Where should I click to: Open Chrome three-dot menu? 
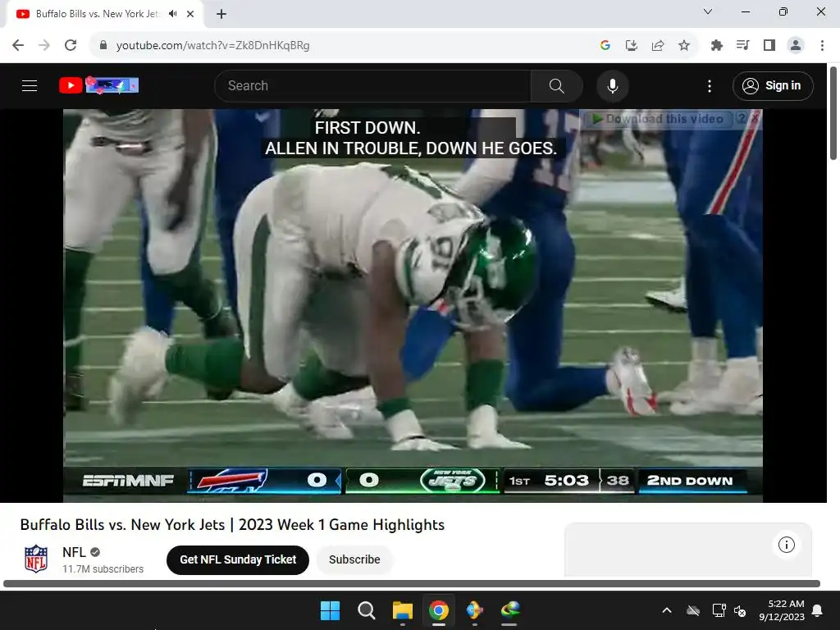[x=822, y=46]
